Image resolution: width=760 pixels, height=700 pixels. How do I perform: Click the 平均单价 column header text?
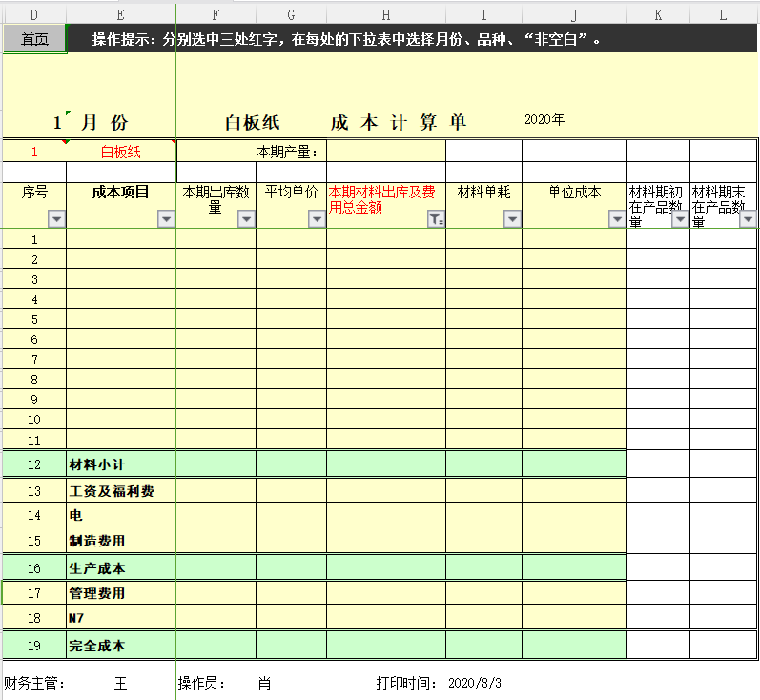[x=291, y=192]
